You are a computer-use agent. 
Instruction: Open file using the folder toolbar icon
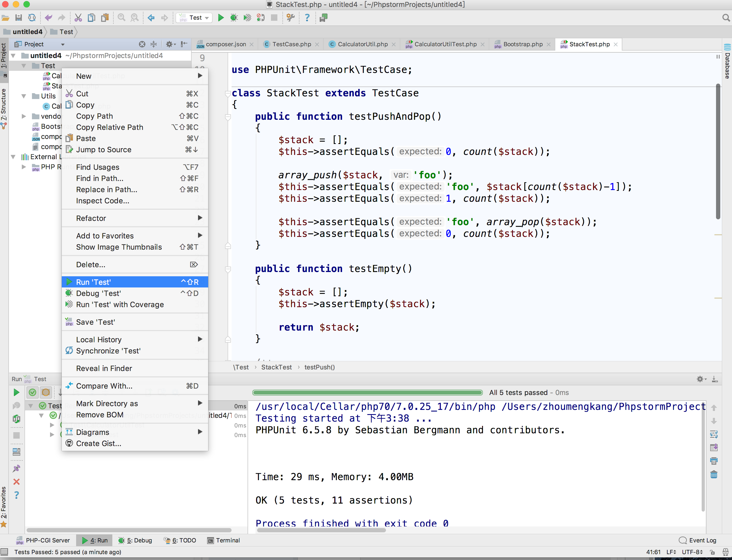5,18
